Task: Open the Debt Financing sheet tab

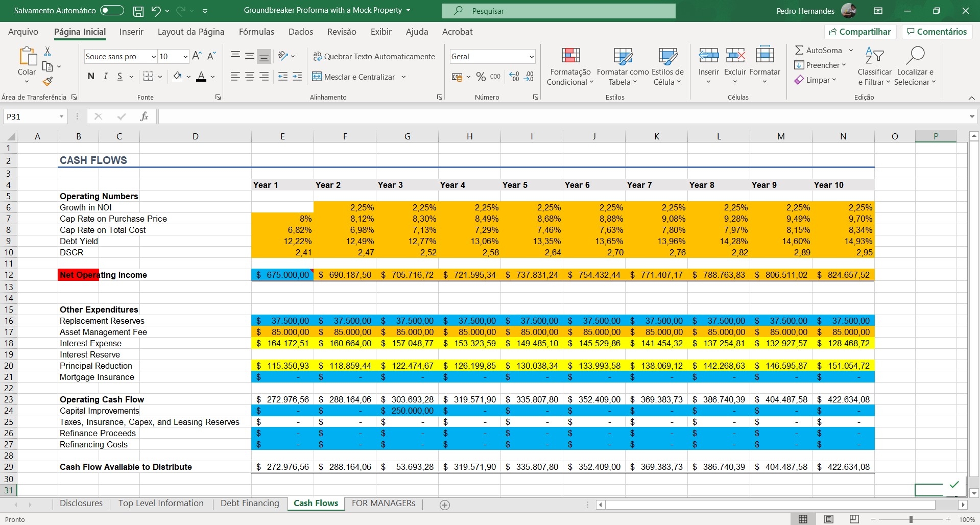Action: [x=250, y=503]
